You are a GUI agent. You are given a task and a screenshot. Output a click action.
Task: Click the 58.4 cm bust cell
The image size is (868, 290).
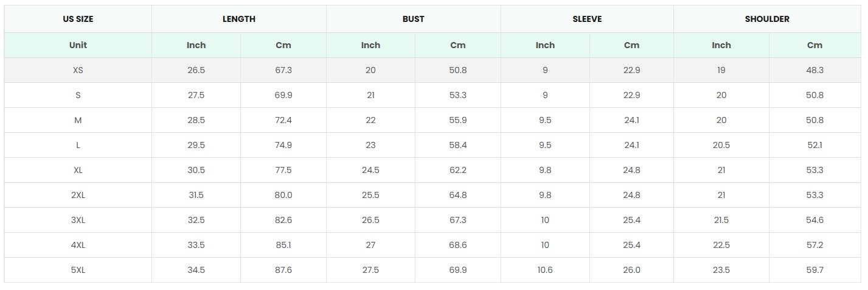click(458, 145)
